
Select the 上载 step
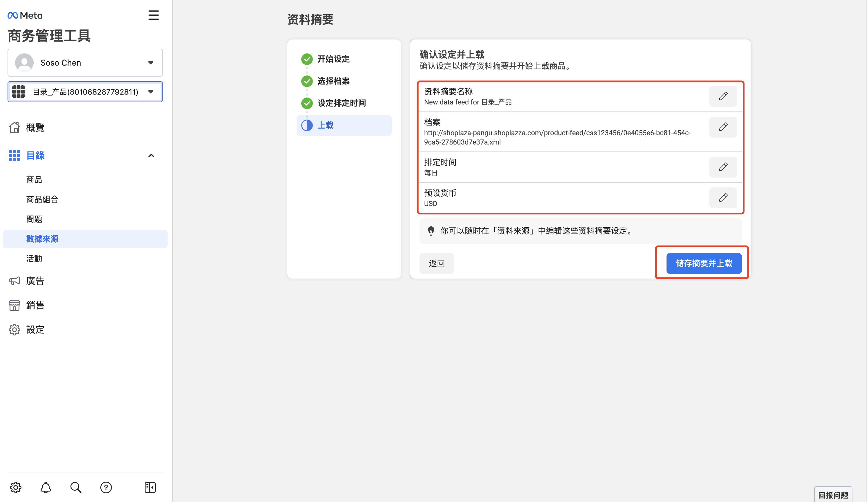tap(344, 125)
